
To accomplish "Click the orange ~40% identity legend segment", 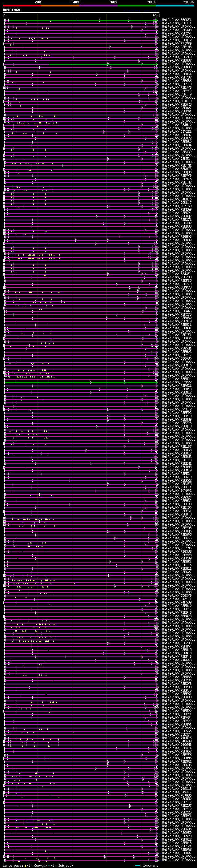I will 60,6.
